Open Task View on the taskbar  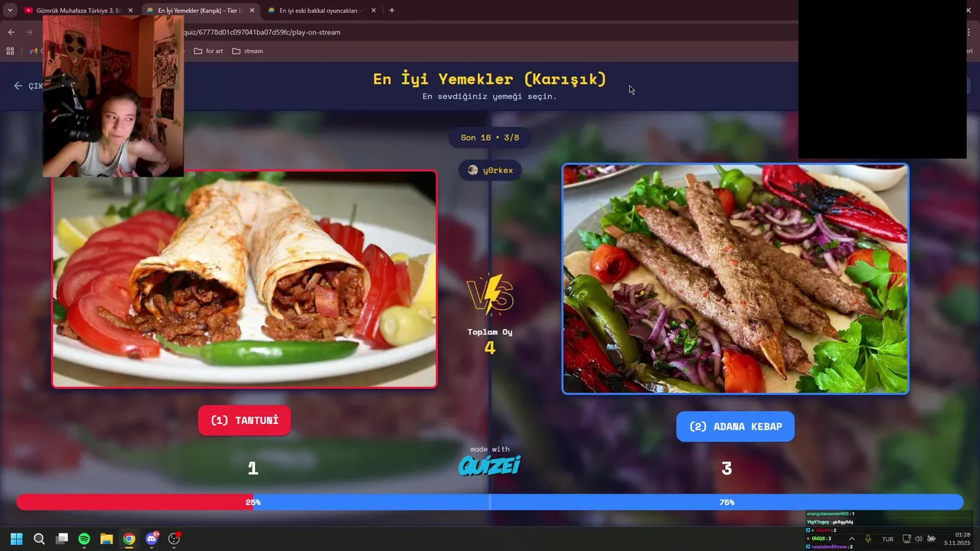coord(62,539)
